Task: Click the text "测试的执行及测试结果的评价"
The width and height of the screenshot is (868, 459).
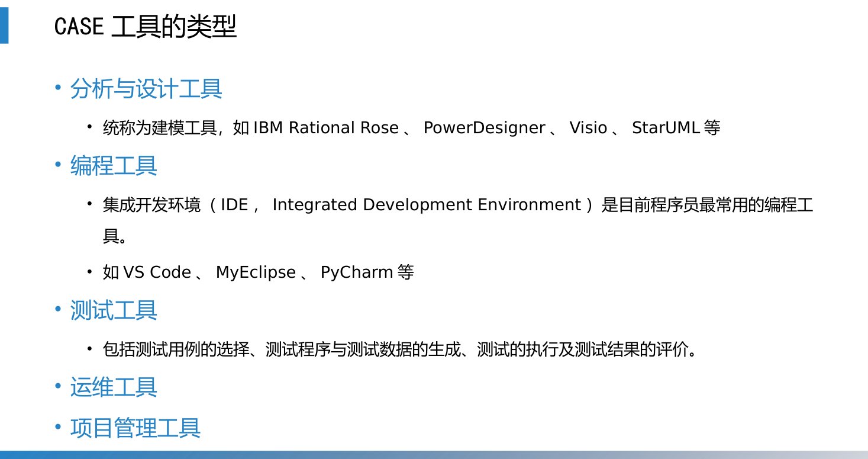Action: point(583,349)
